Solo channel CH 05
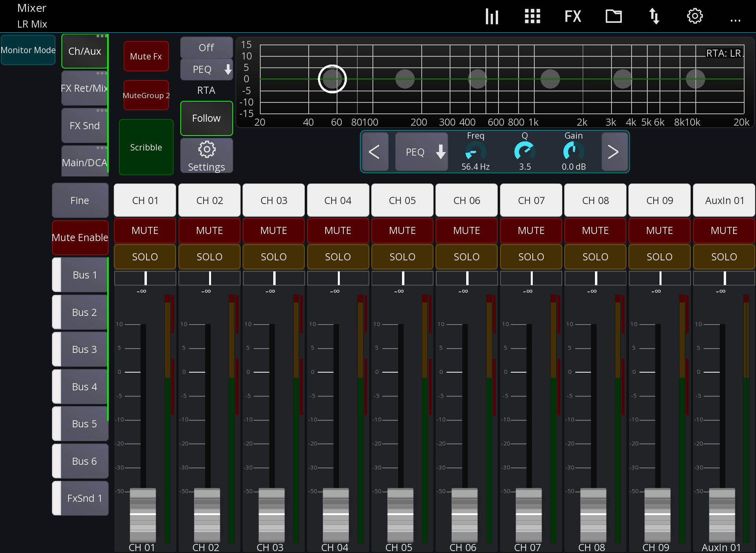Screen dimensions: 756x553 [x=402, y=256]
